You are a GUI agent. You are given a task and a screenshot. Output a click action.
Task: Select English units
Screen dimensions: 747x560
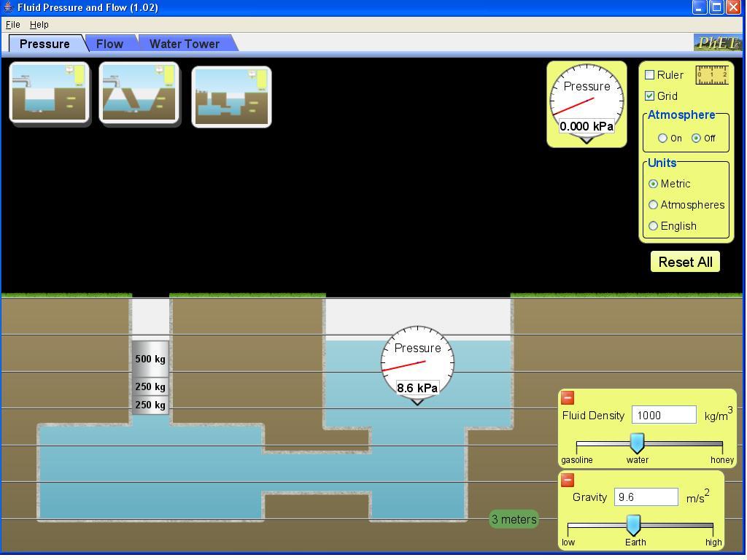(653, 226)
